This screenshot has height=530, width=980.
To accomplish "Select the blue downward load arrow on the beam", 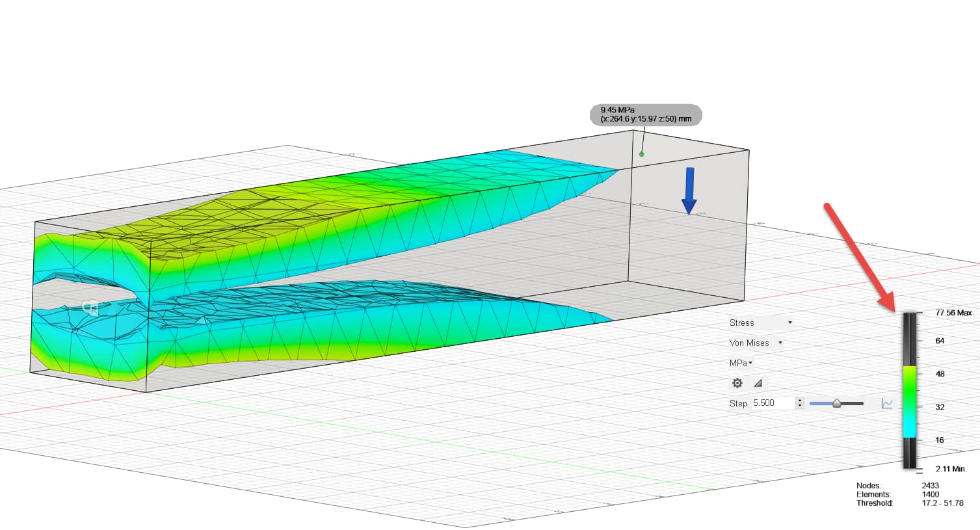I will (689, 191).
